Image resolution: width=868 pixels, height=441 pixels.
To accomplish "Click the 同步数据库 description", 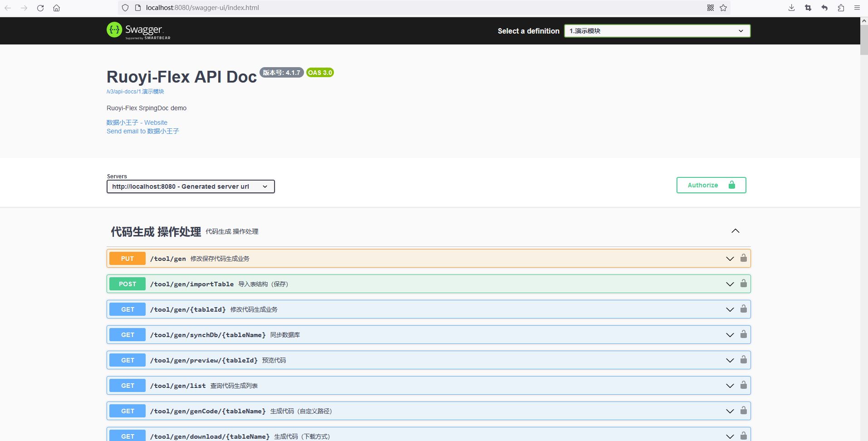I will (285, 335).
